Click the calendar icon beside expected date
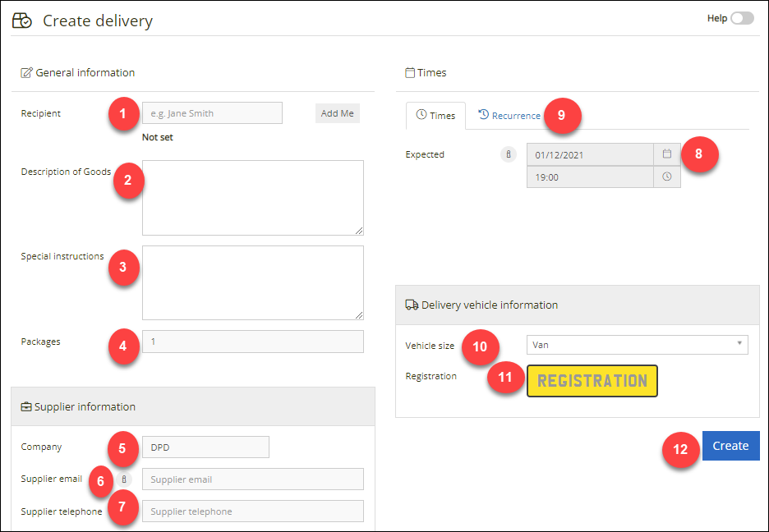Viewport: 769px width, 532px height. [667, 154]
